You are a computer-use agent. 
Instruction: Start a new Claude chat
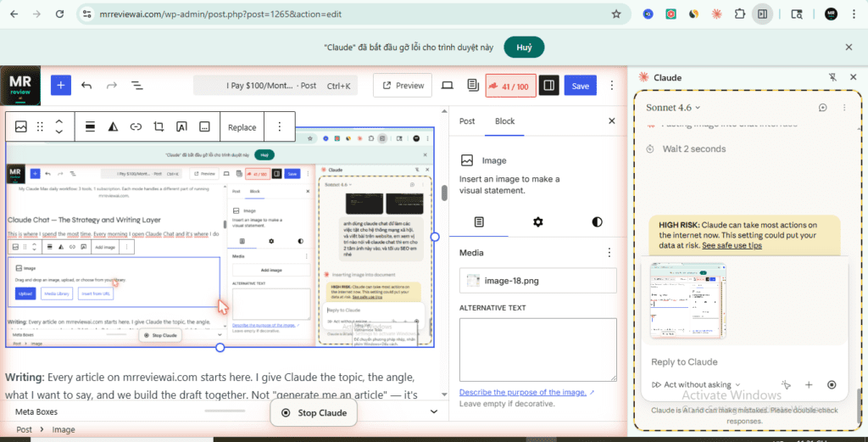pos(822,108)
